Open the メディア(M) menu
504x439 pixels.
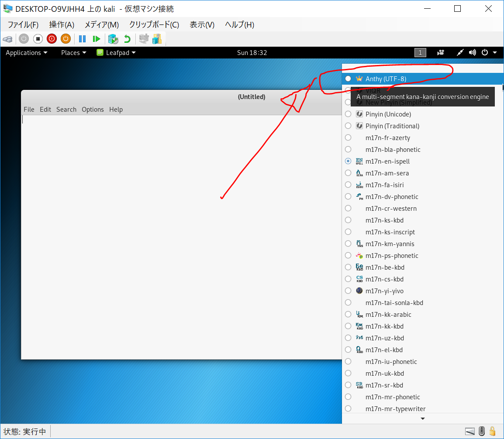tap(101, 25)
